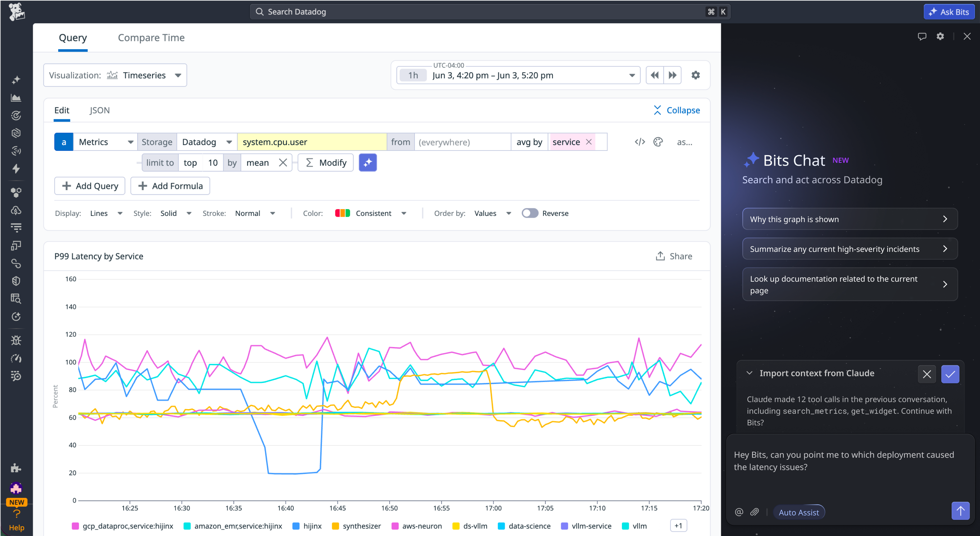Step the time range forward
The width and height of the screenshot is (980, 536).
coord(672,75)
